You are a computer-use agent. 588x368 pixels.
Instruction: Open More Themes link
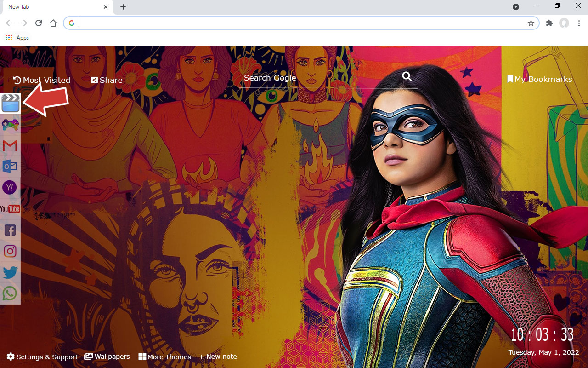pos(165,357)
